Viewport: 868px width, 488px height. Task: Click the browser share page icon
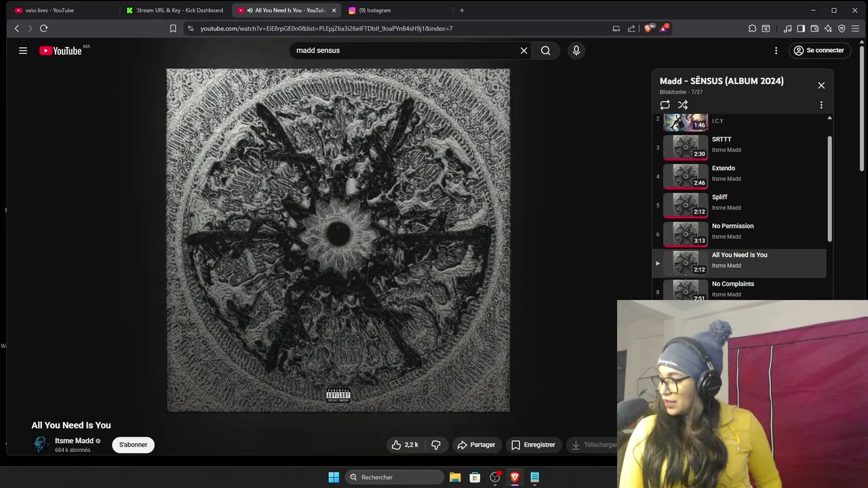click(631, 28)
